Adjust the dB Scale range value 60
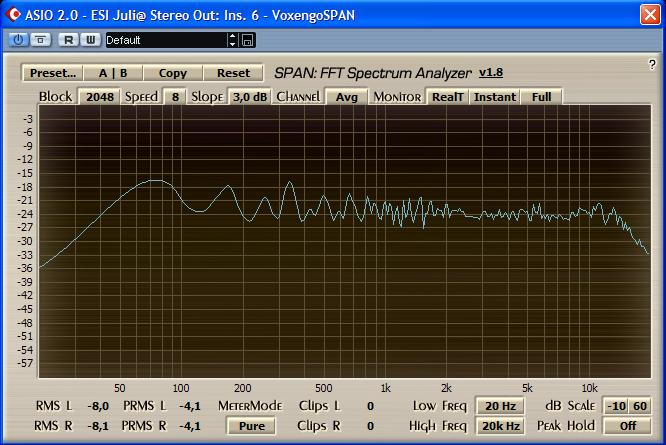The height and width of the screenshot is (445, 666). click(x=640, y=406)
